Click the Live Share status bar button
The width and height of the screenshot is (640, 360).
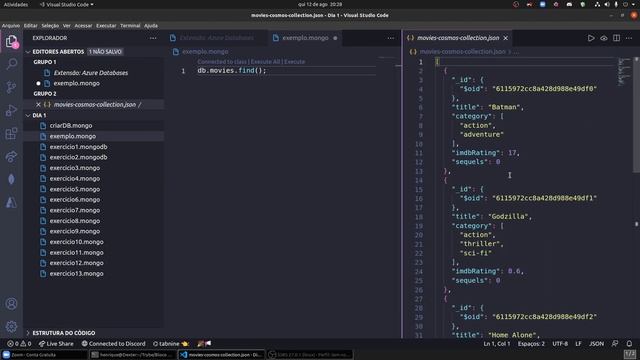tap(56, 344)
